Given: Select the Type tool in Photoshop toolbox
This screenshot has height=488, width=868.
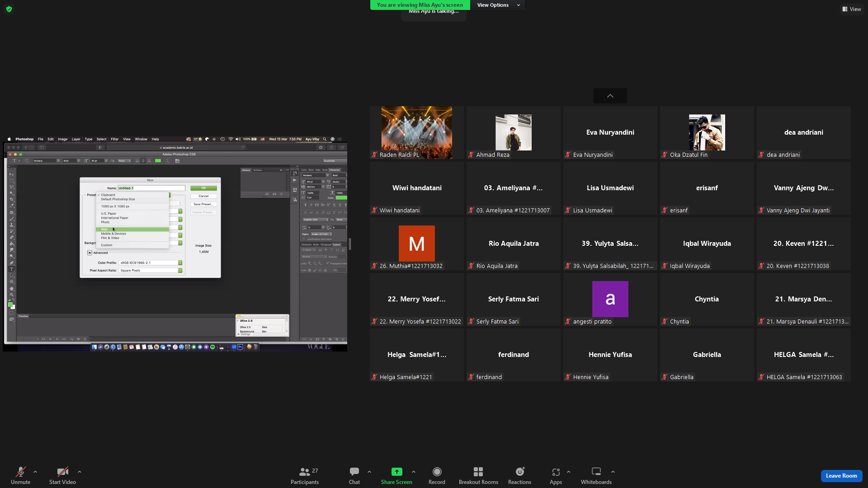Looking at the screenshot, I should 12,269.
